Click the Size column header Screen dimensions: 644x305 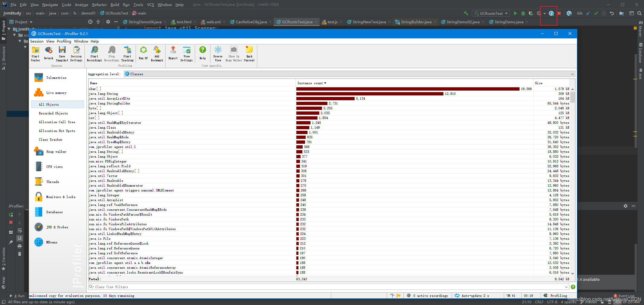(x=552, y=83)
